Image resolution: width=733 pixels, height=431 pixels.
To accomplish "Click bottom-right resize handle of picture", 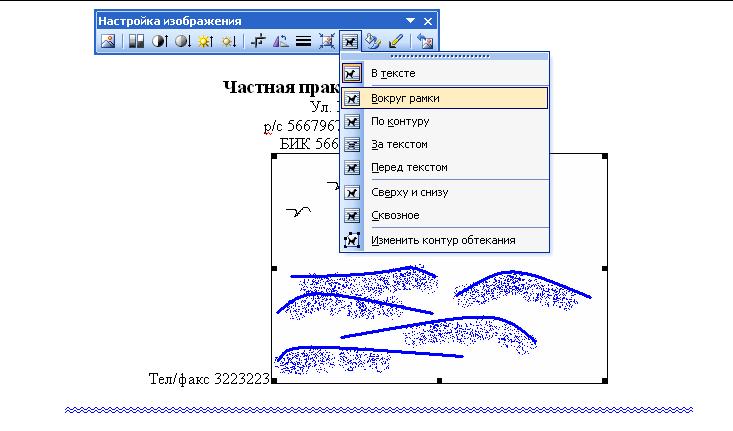I will click(x=607, y=381).
